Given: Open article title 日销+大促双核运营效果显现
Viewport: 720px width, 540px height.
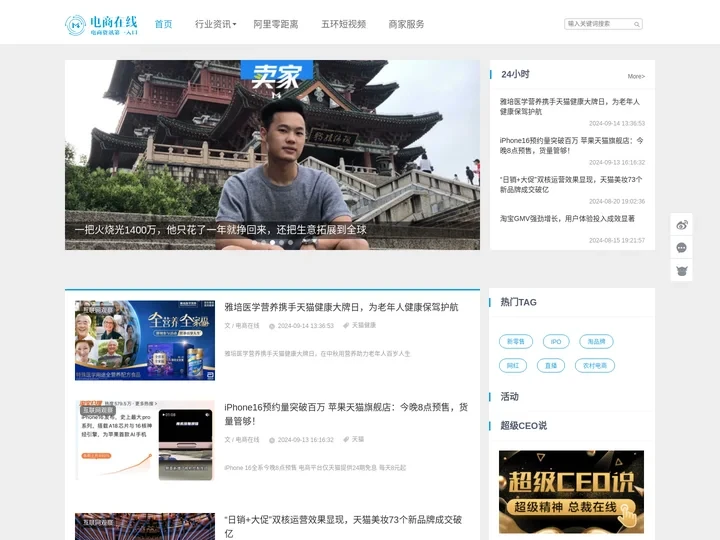Looking at the screenshot, I should click(343, 526).
